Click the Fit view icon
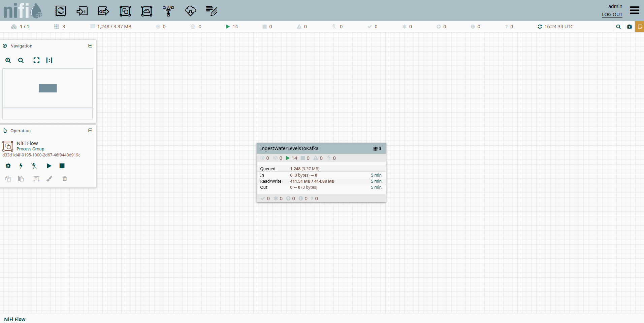Viewport: 644px width, 323px height. coord(36,61)
